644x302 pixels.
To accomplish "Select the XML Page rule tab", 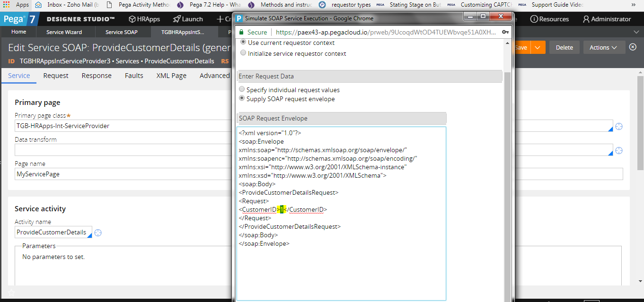I will coord(171,76).
